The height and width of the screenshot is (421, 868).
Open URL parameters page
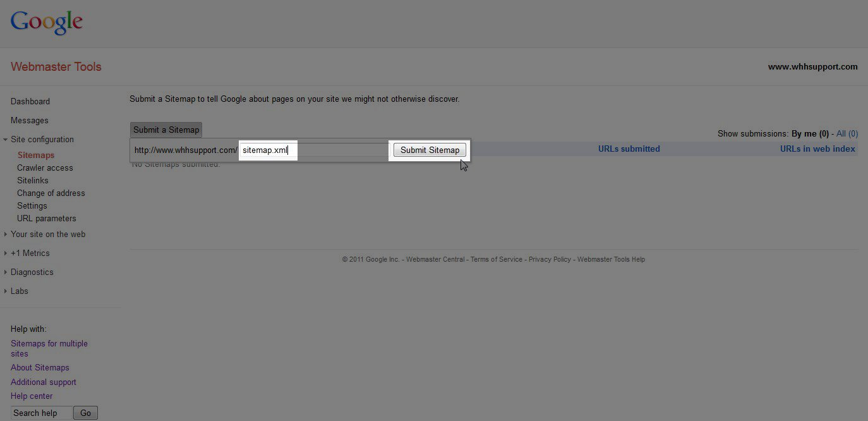pyautogui.click(x=46, y=218)
